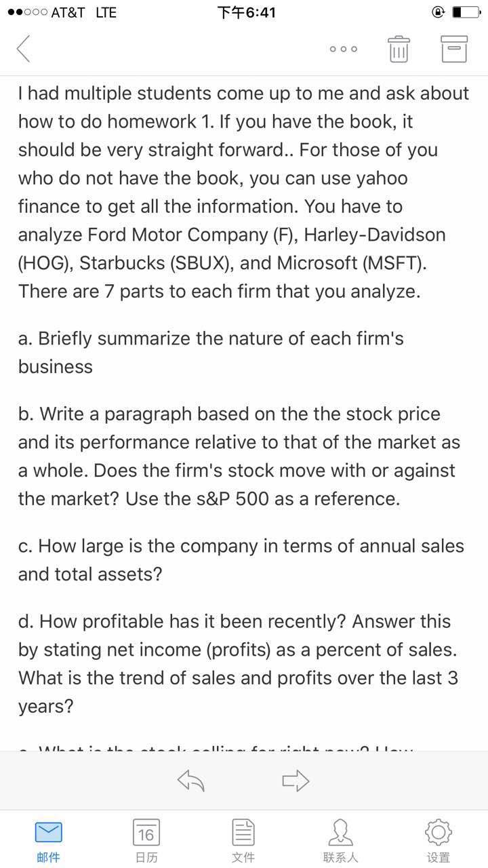Delete this email with the trash icon

pos(399,50)
